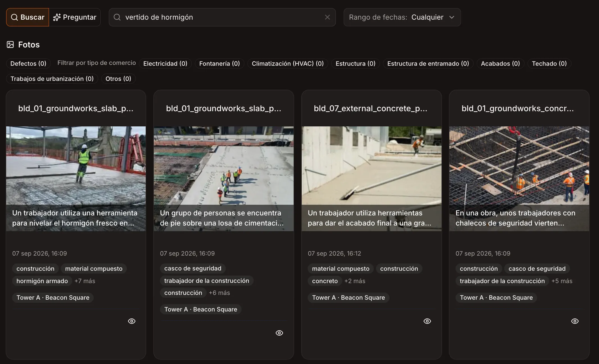Filter by Techado (0)
Screen dimensions: 599x364
pos(549,63)
